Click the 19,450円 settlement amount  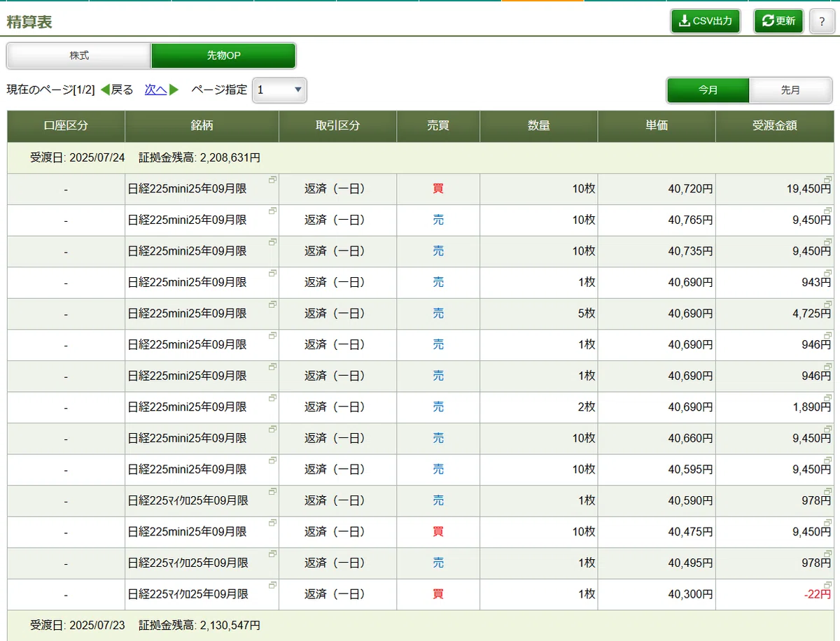(809, 189)
